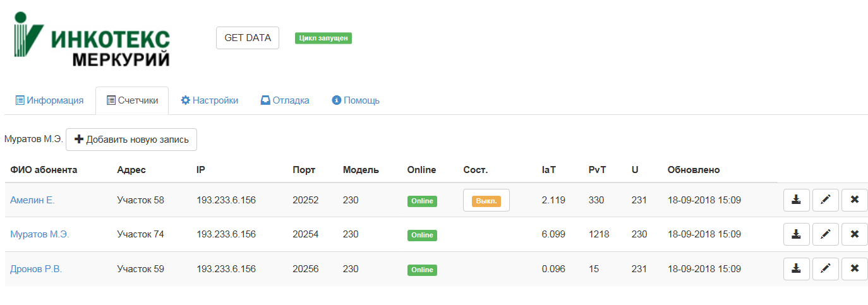This screenshot has width=868, height=305.
Task: Edit the Муратов М.Э. record
Action: [825, 234]
